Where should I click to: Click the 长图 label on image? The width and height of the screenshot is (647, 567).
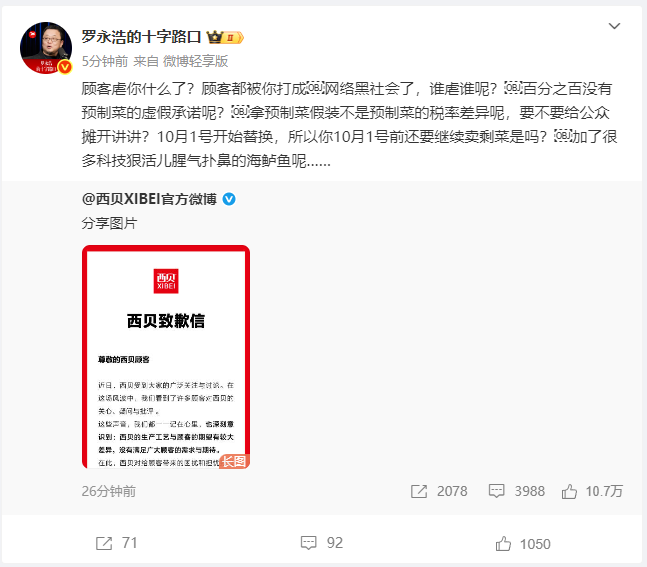tap(234, 461)
